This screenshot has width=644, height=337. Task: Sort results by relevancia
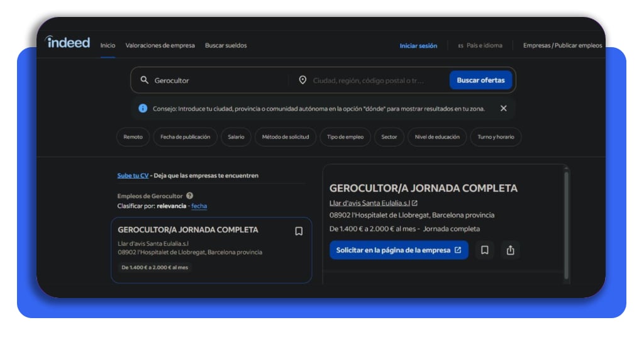(171, 206)
